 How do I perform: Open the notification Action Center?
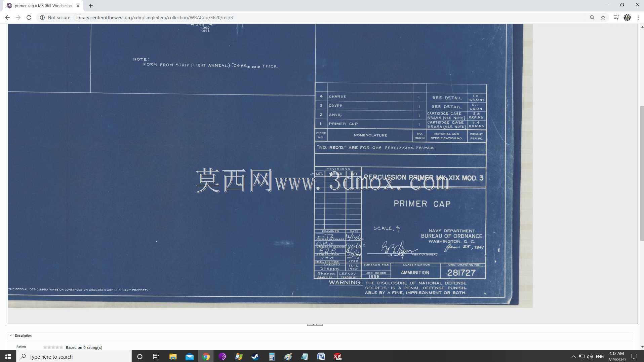click(x=634, y=357)
